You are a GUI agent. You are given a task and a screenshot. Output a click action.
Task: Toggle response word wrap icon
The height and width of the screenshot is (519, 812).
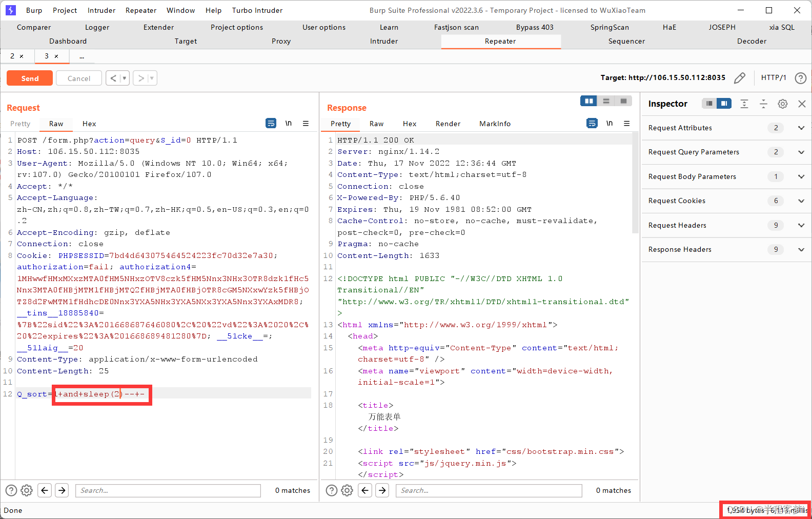click(x=592, y=123)
